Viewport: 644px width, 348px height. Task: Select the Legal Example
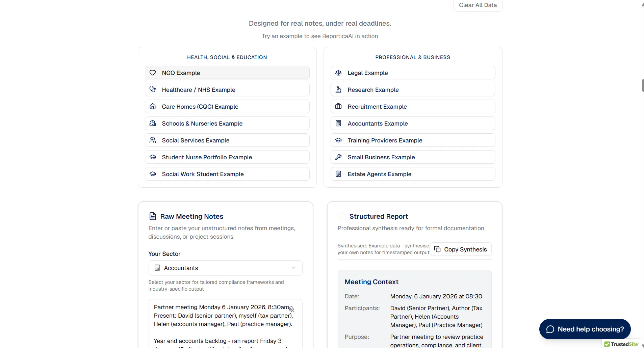coord(413,73)
